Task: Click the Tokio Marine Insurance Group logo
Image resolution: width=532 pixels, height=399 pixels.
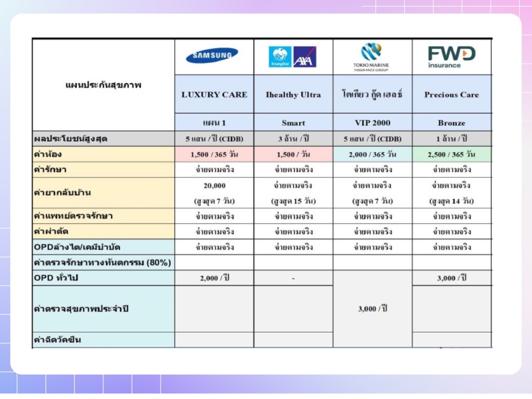Action: (373, 57)
